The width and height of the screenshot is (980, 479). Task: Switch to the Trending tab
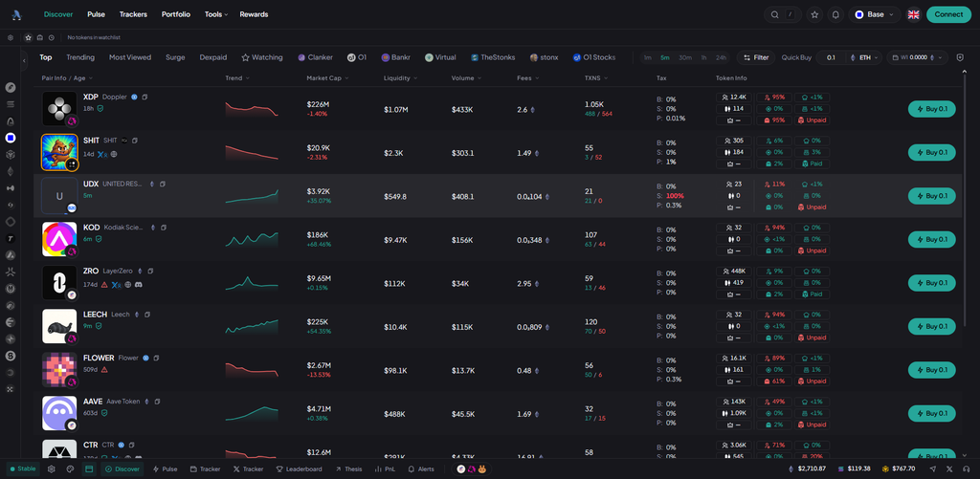coord(80,57)
